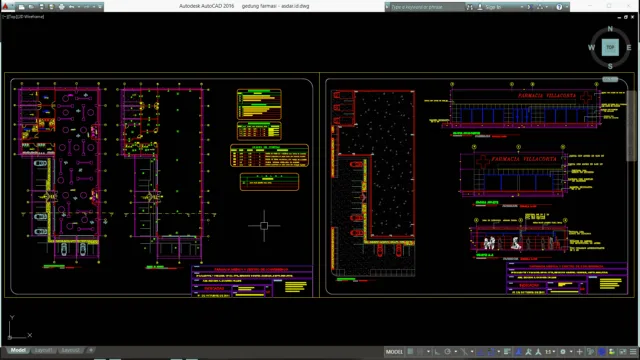This screenshot has height=360, width=640.
Task: Open the 1:1 annotation scale dropdown
Action: click(549, 352)
